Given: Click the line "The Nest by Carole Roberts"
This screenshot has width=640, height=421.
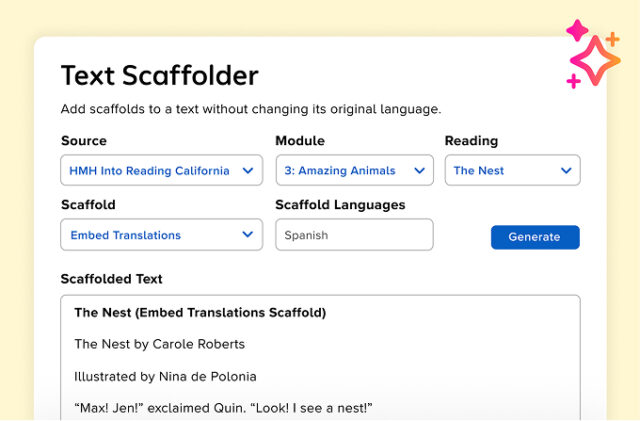Looking at the screenshot, I should tap(160, 344).
